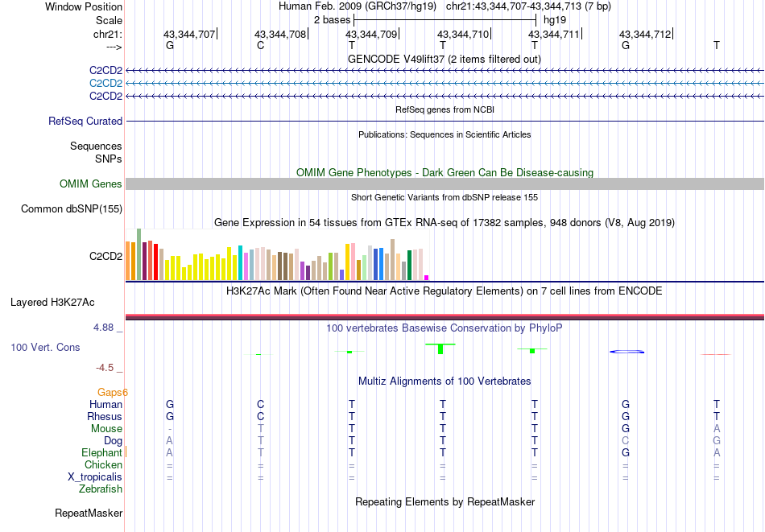This screenshot has height=532, width=765.
Task: Click the Human Feb. 2009 (GRCh37/hg19) assembly text
Action: tap(358, 6)
